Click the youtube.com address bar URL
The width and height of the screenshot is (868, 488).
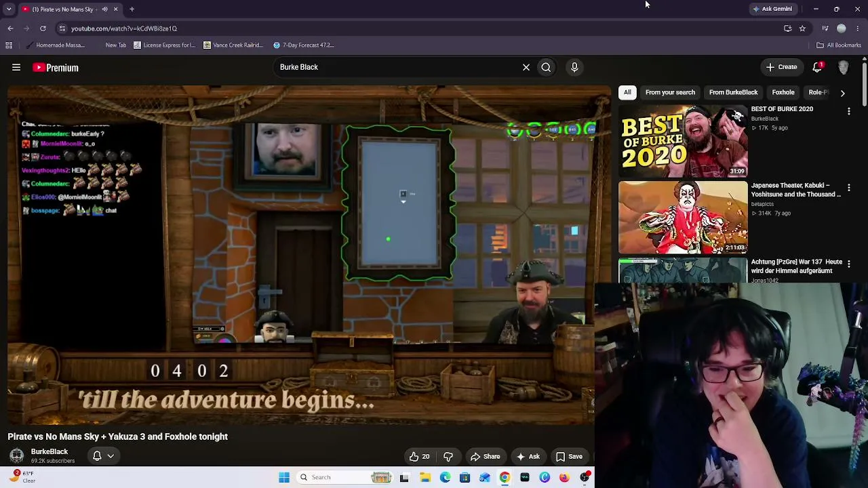coord(124,28)
